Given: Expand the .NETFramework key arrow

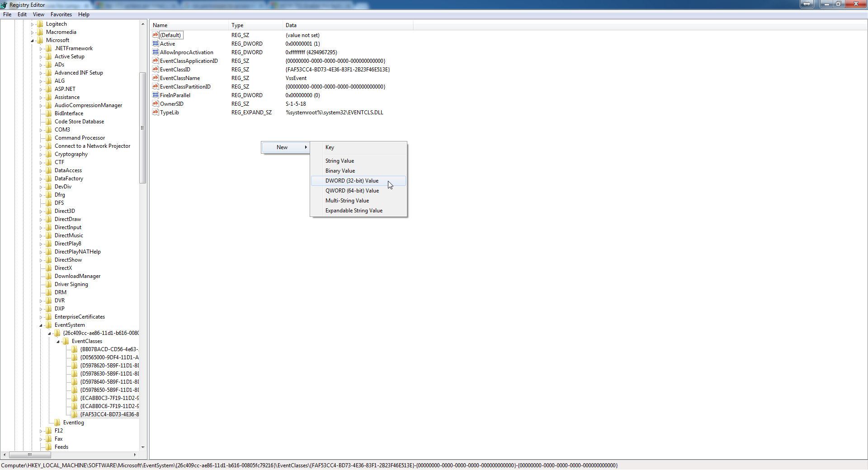Looking at the screenshot, I should 41,49.
